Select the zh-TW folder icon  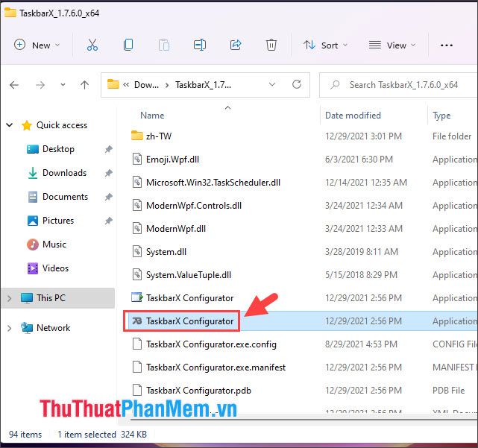[x=137, y=136]
